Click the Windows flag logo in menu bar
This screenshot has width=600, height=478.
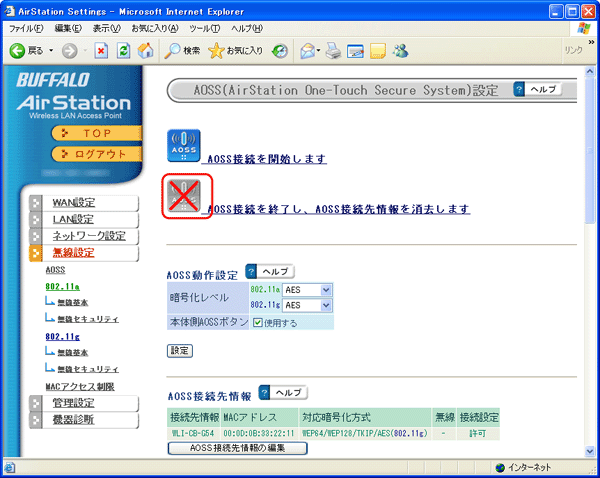(x=584, y=28)
